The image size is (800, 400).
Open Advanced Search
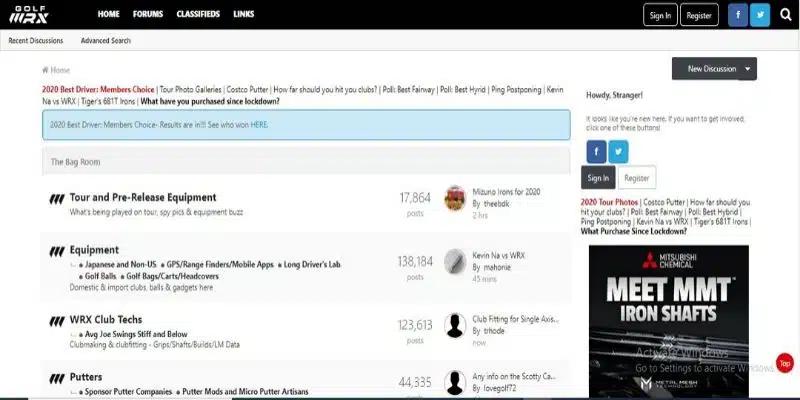[x=106, y=40]
